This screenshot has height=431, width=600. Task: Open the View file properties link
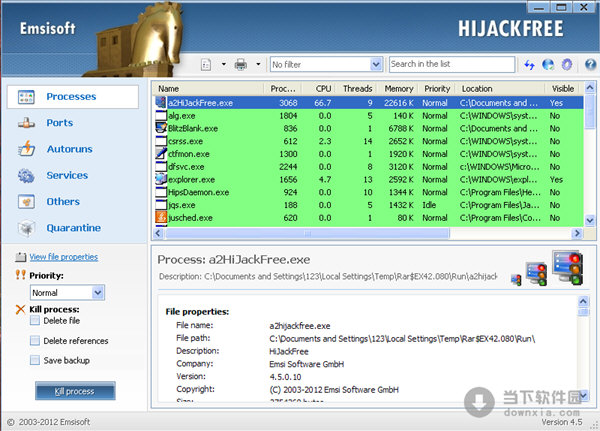point(64,257)
